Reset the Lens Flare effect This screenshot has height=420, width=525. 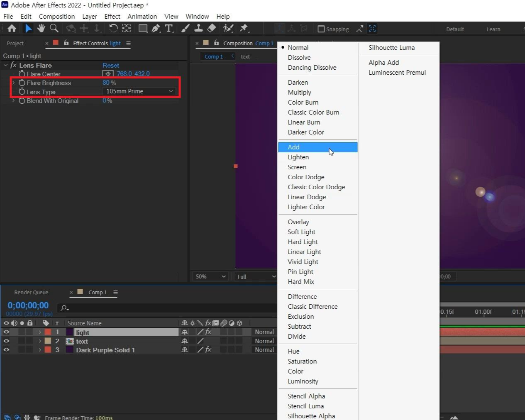(x=111, y=66)
